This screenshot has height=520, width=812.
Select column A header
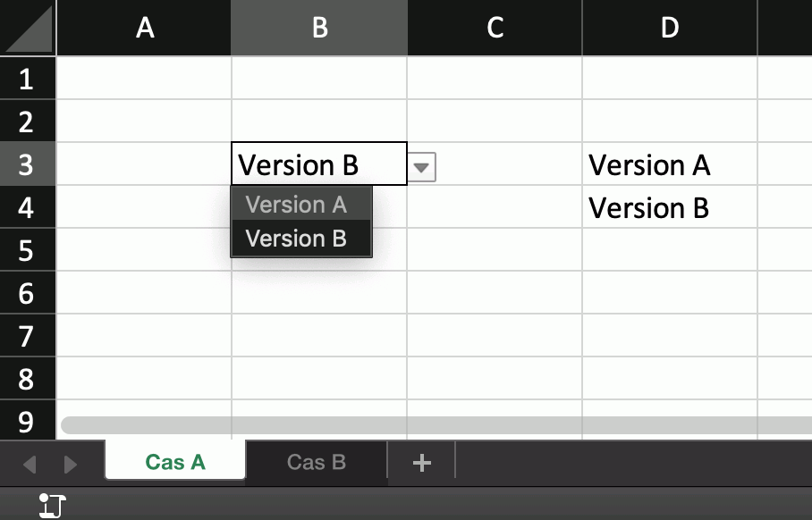[x=144, y=28]
